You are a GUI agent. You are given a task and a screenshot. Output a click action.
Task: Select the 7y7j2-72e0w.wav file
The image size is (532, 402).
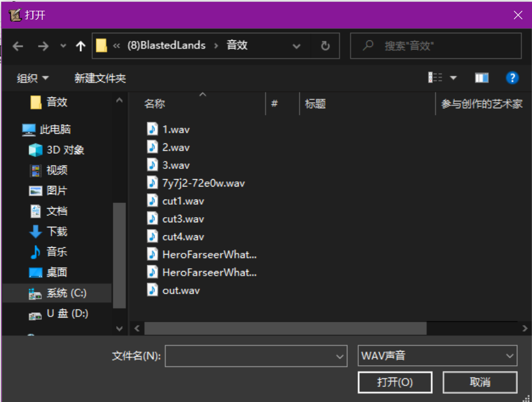coord(203,183)
